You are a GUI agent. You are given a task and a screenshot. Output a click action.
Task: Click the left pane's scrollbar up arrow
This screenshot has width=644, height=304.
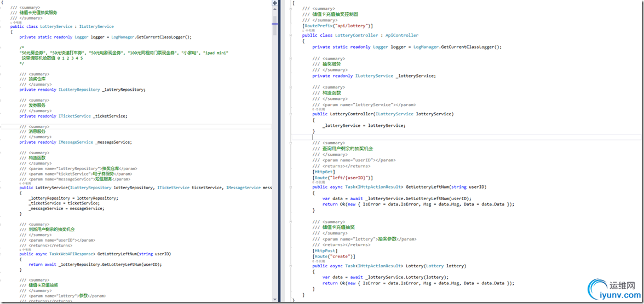(x=275, y=9)
